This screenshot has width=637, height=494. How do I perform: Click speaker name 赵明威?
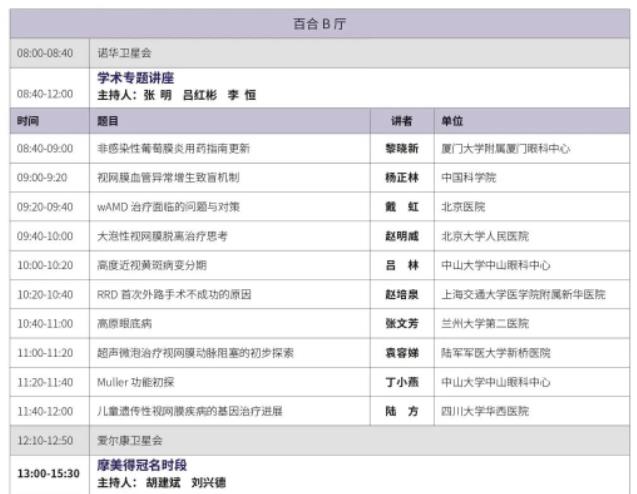click(402, 237)
